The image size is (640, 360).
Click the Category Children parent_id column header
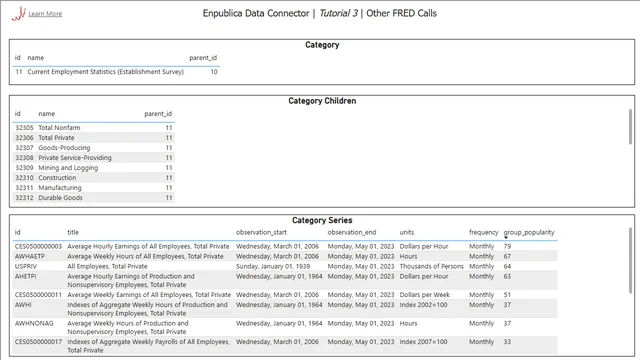click(158, 114)
